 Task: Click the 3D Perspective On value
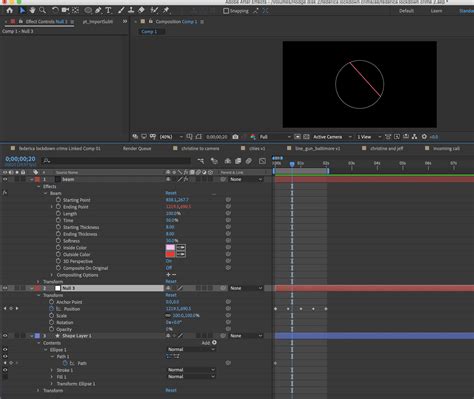(x=169, y=261)
